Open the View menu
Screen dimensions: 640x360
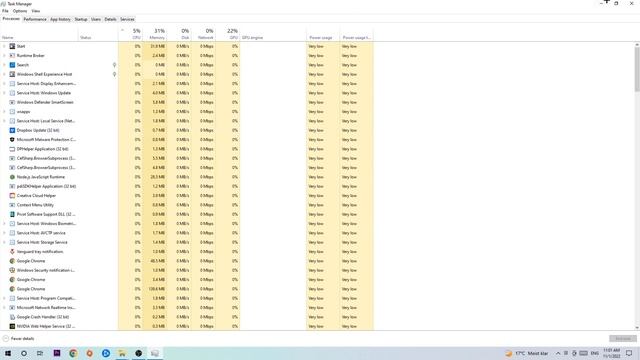(x=36, y=11)
